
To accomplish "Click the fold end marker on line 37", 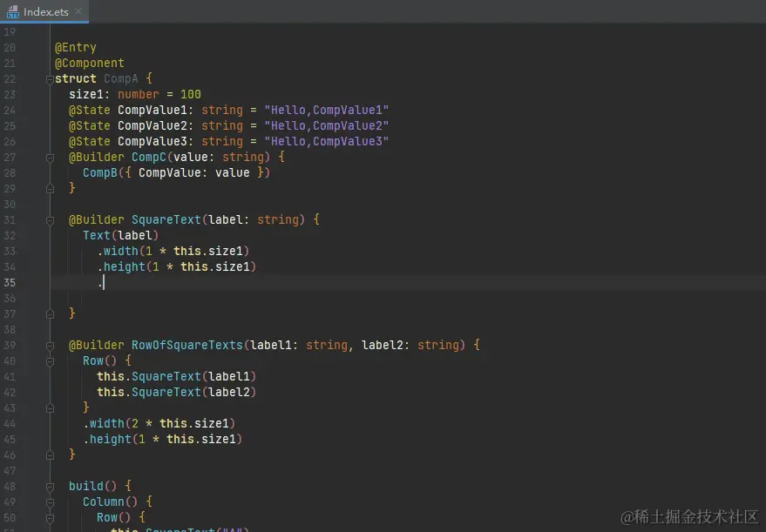I will click(50, 314).
